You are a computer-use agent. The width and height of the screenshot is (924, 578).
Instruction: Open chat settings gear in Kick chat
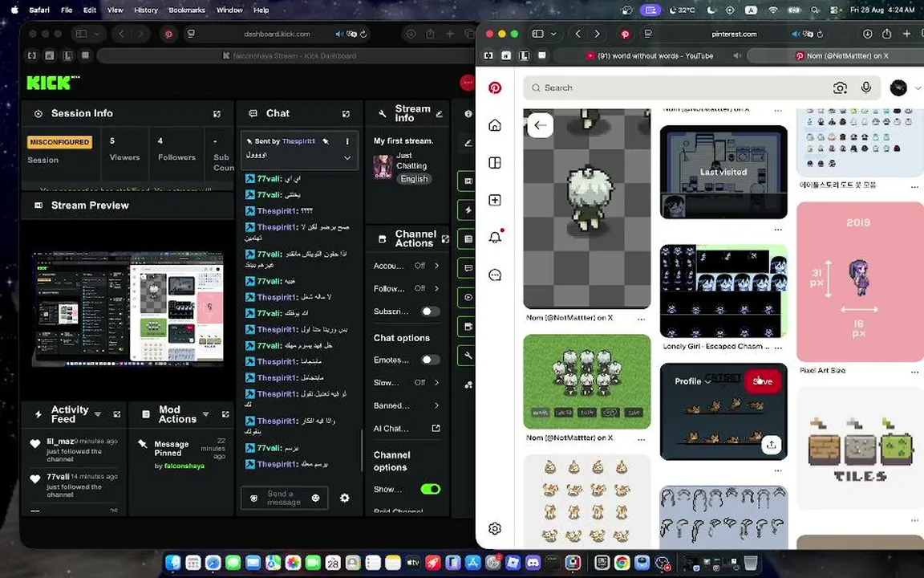pos(345,499)
